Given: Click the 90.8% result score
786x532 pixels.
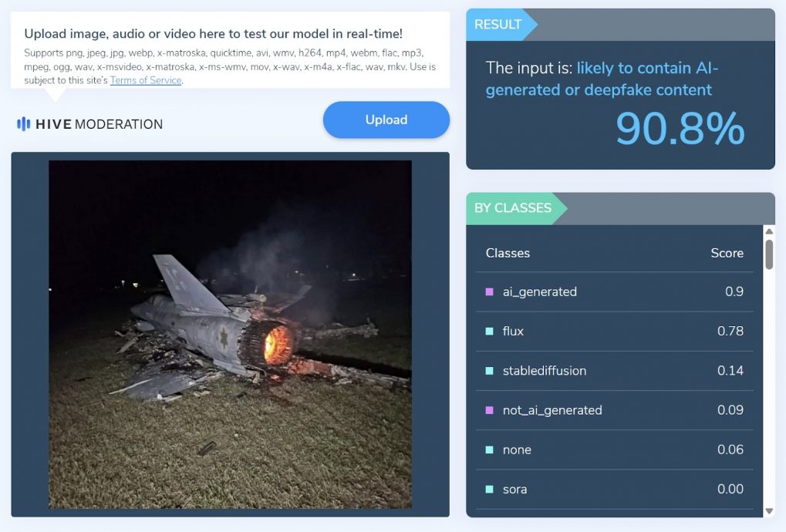Looking at the screenshot, I should click(680, 129).
